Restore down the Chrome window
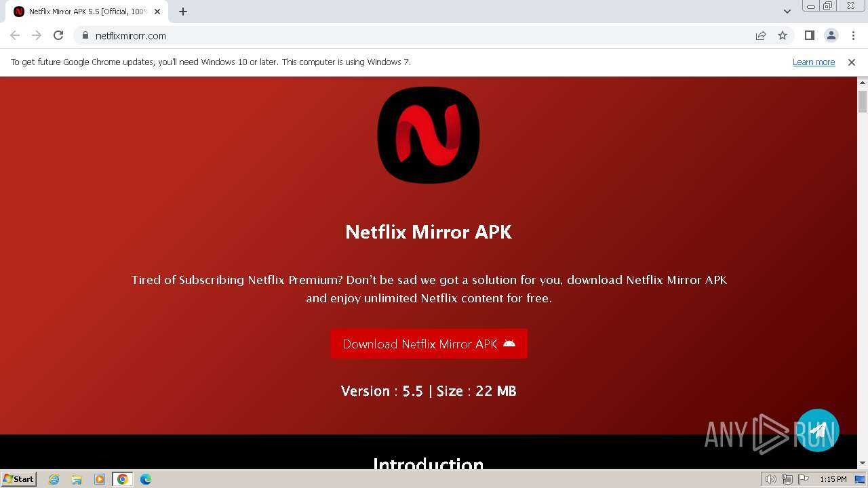The width and height of the screenshot is (868, 488). tap(828, 6)
